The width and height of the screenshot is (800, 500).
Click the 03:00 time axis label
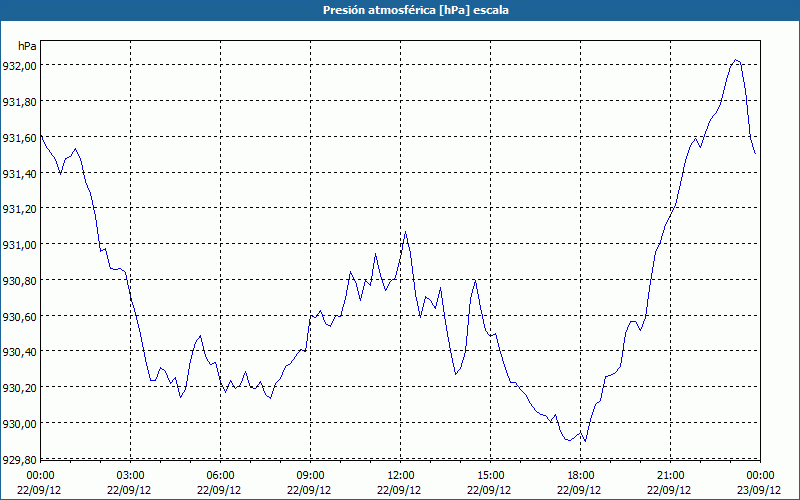click(130, 476)
